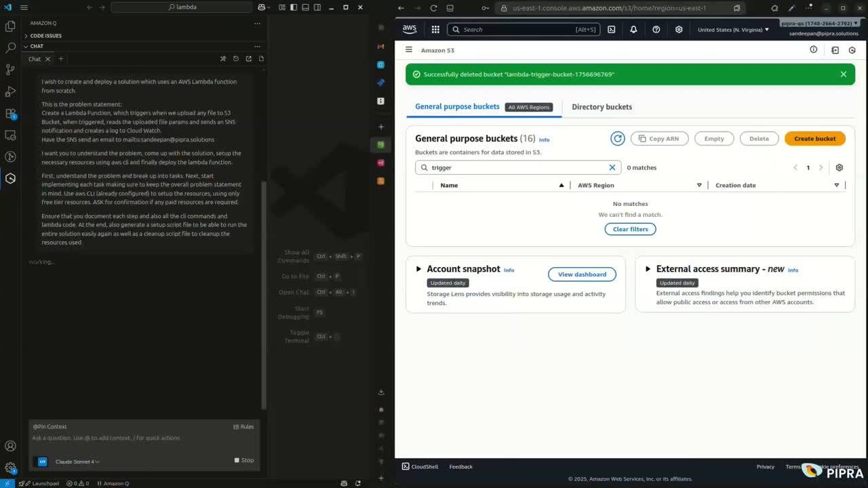Click the View dashboard button
This screenshot has height=488, width=868.
point(582,274)
